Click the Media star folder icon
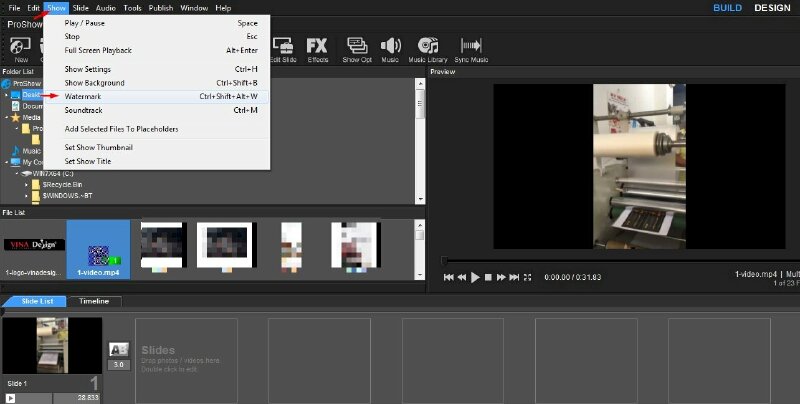The width and height of the screenshot is (800, 404). pyautogui.click(x=15, y=117)
